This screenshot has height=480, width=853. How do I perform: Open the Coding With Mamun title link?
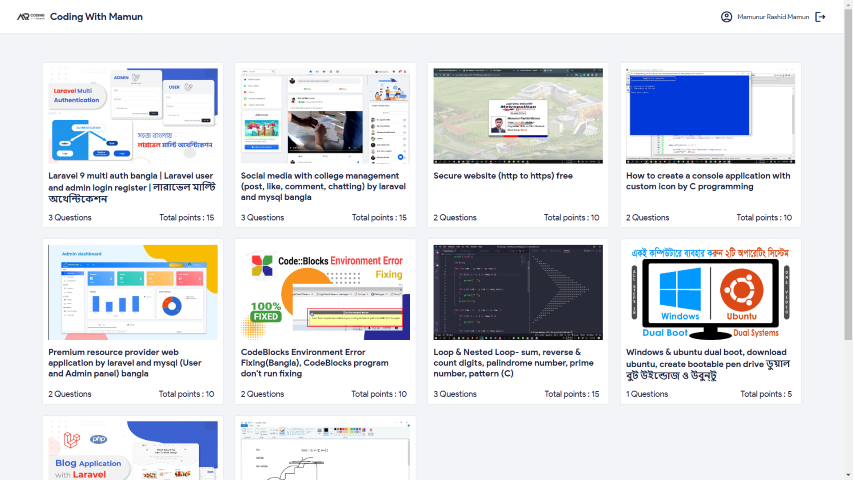pyautogui.click(x=96, y=17)
